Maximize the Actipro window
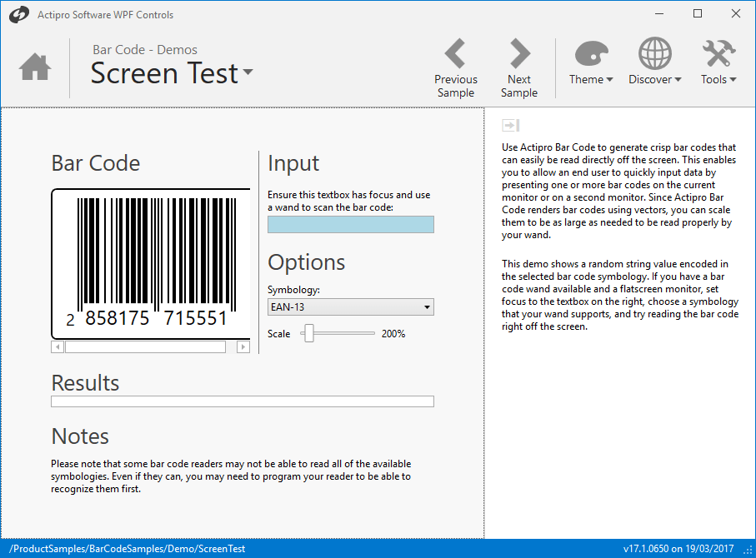This screenshot has height=558, width=756. coord(697,13)
